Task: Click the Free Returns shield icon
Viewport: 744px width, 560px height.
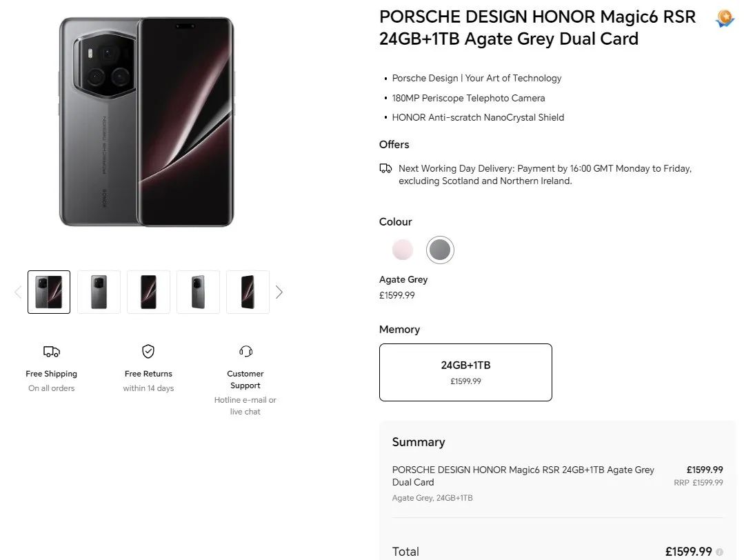Action: [x=148, y=352]
